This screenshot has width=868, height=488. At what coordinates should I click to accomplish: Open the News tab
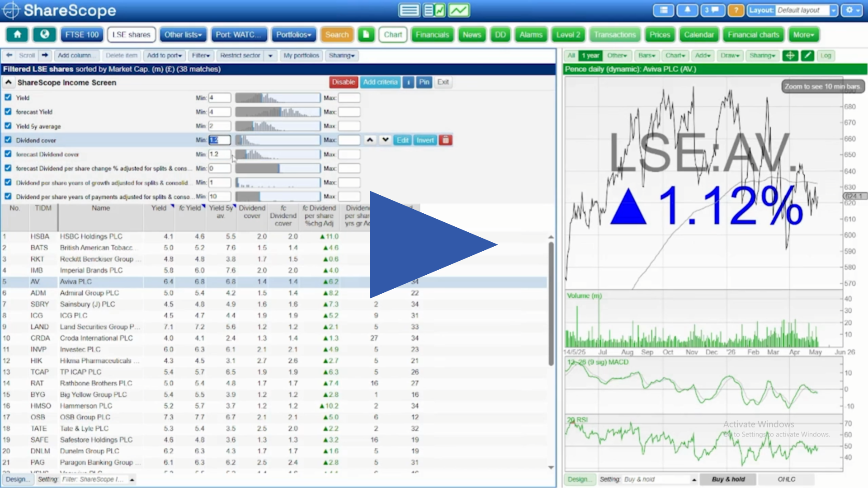(x=472, y=34)
